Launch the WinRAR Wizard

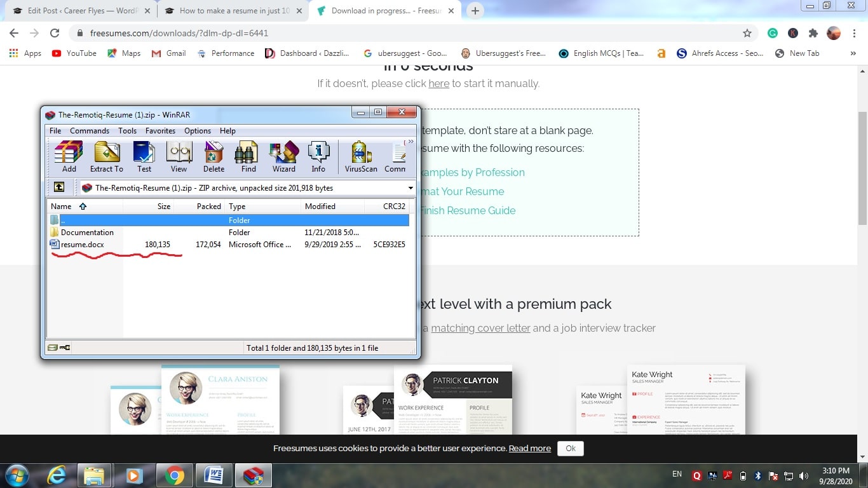click(284, 156)
